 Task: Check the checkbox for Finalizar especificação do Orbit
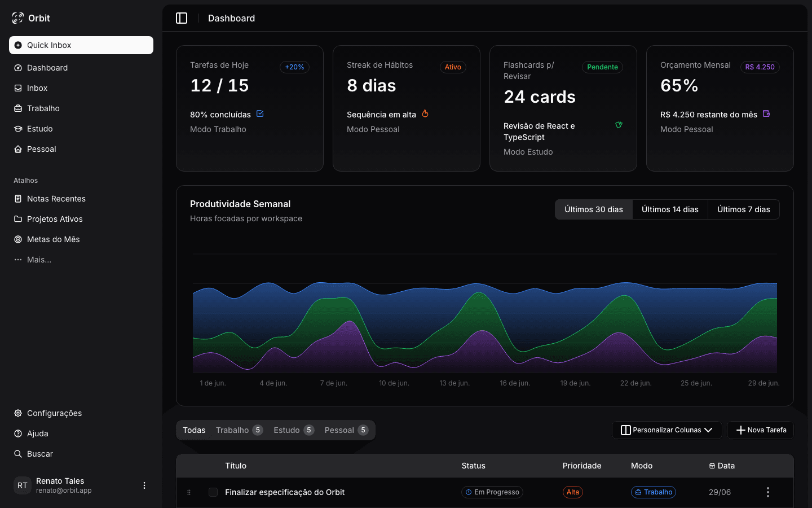[213, 492]
